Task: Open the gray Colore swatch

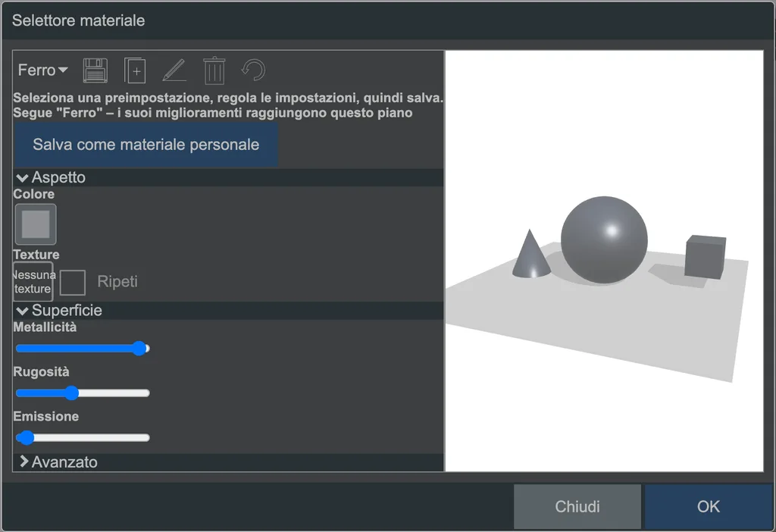Action: 36,224
